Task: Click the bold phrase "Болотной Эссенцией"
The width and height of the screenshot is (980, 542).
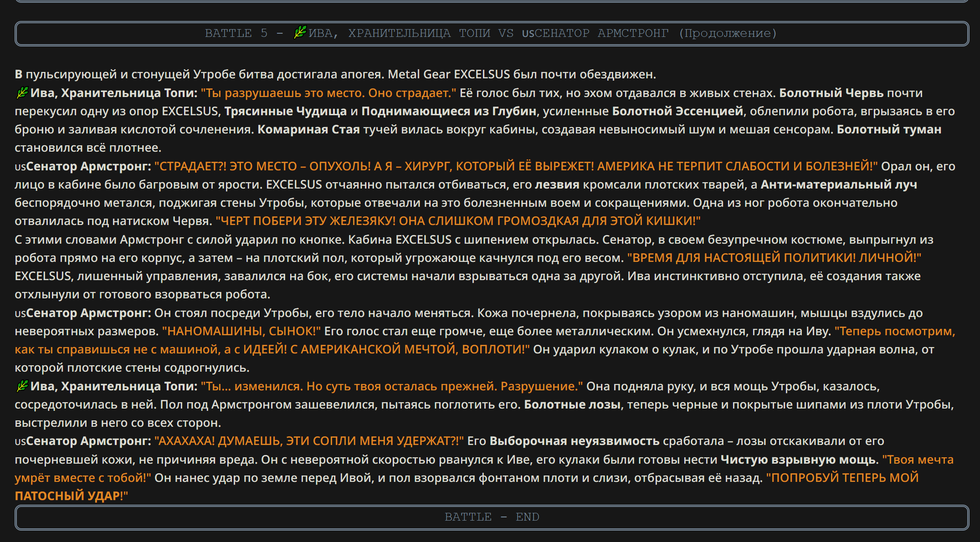Action: point(677,111)
